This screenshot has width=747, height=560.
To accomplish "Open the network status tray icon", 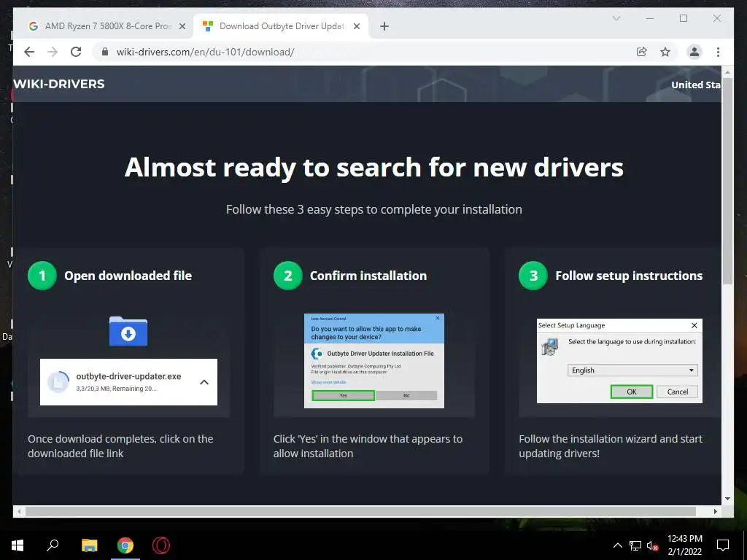I will point(635,545).
